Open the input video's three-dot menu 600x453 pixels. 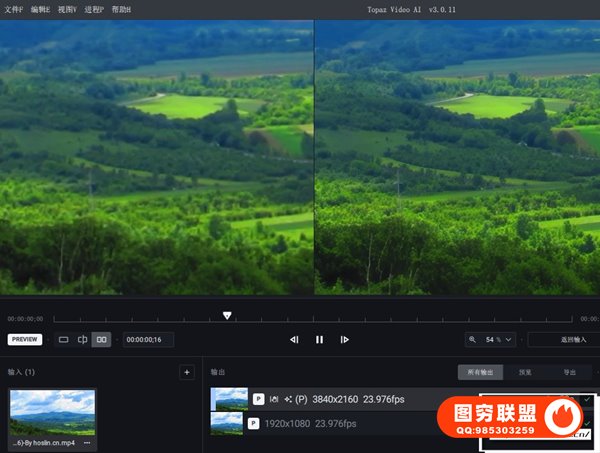pos(87,442)
